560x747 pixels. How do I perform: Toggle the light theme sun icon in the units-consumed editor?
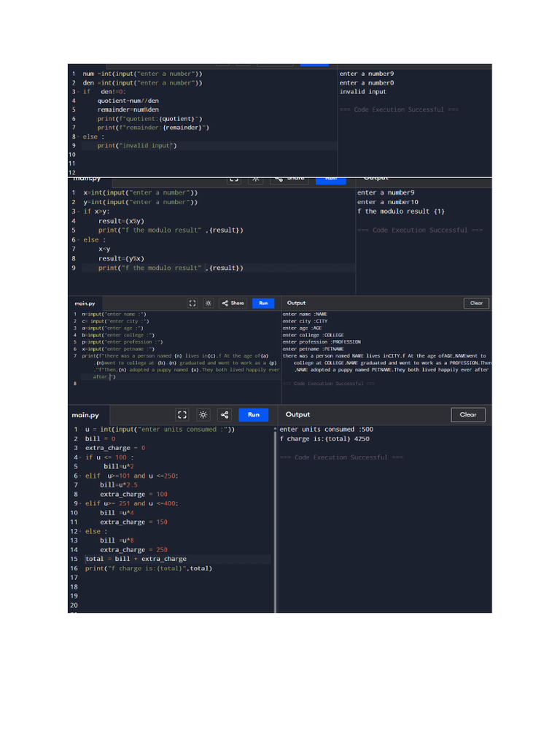203,415
